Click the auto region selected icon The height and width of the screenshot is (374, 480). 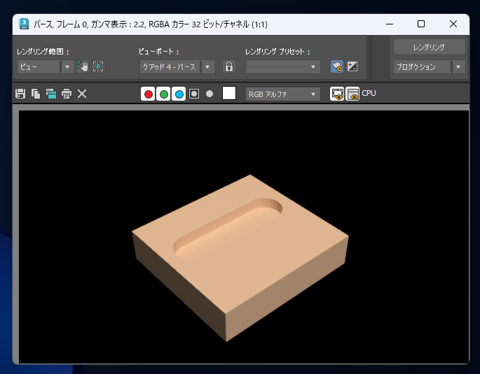[x=98, y=66]
